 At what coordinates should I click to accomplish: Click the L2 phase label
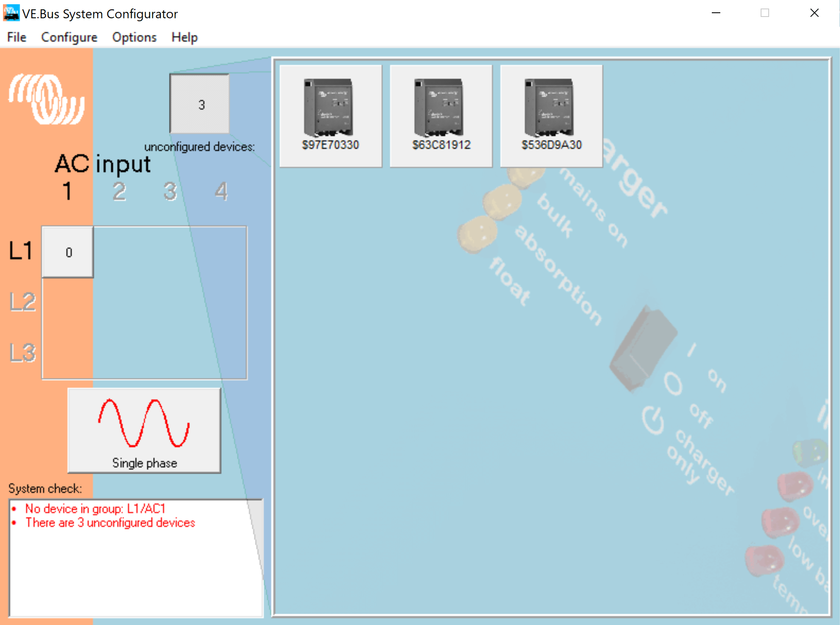(22, 302)
